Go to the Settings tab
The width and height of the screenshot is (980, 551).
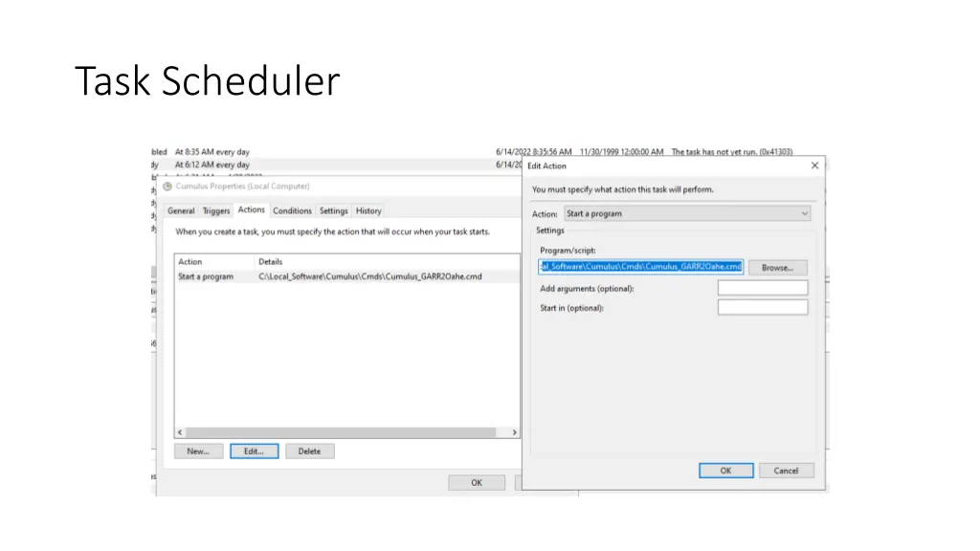334,211
